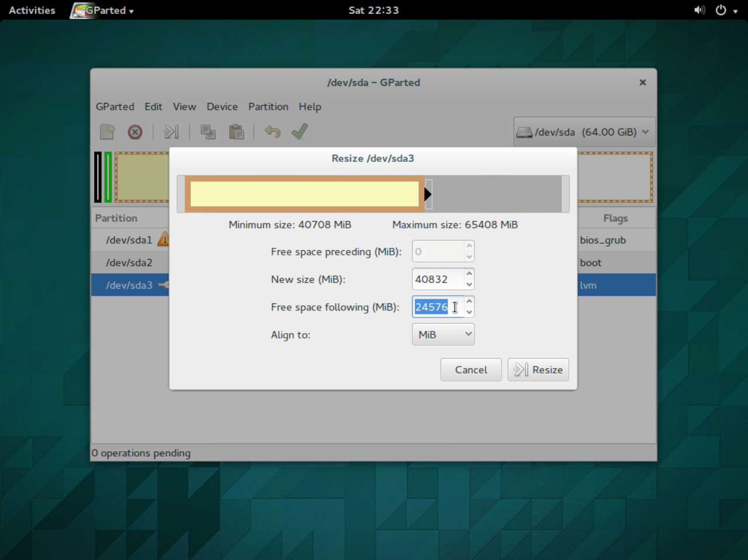Click the green sda2 block in disk map
Viewport: 748px width, 560px height.
pos(108,177)
